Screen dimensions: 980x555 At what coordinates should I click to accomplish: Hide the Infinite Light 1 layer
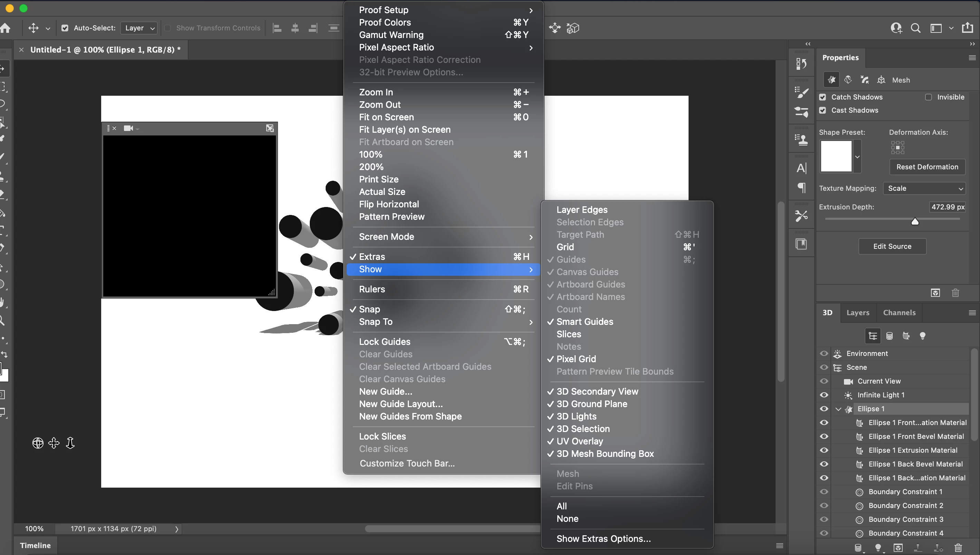coord(824,395)
